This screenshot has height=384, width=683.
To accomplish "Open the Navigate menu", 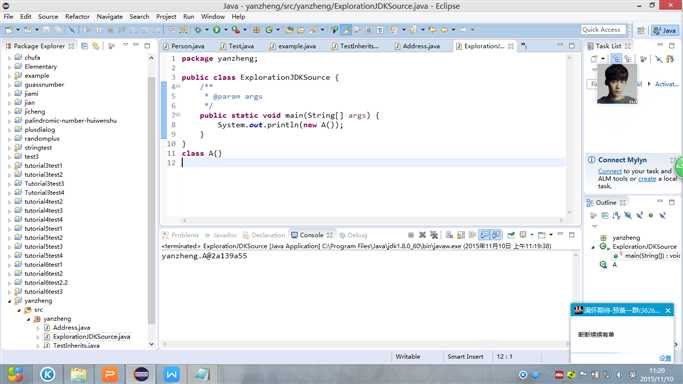I will (x=109, y=17).
